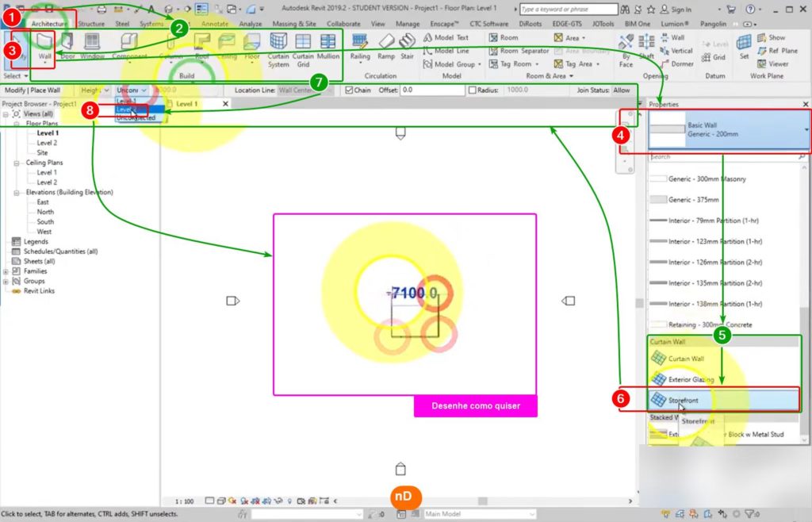
Task: Activate the Railing tool
Action: tap(359, 49)
